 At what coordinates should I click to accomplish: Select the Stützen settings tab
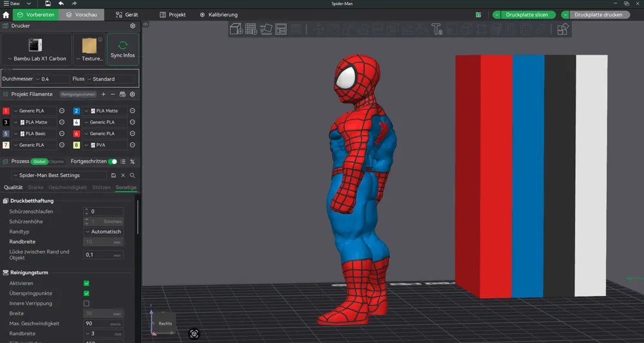(102, 187)
